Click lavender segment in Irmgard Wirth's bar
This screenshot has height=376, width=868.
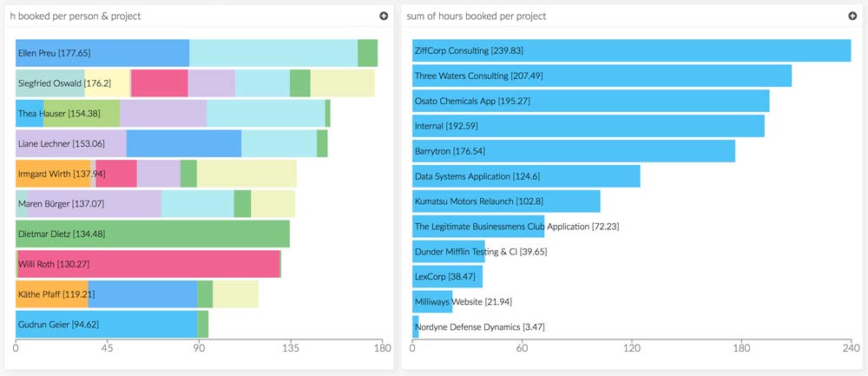click(158, 174)
